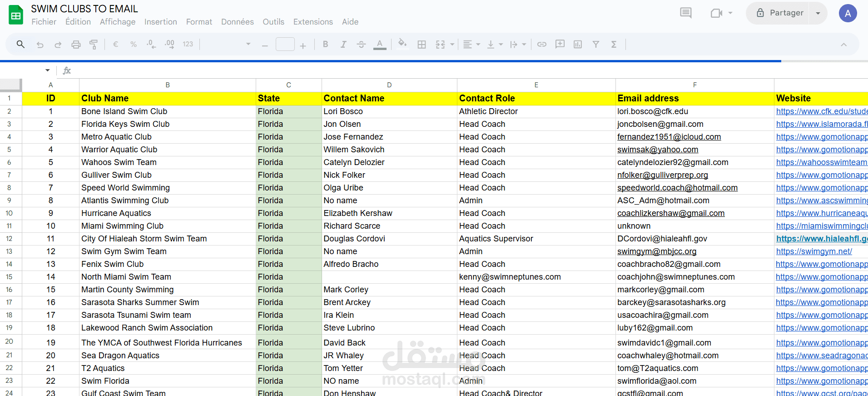Select the cell Aquatics Supervisor

(x=536, y=239)
